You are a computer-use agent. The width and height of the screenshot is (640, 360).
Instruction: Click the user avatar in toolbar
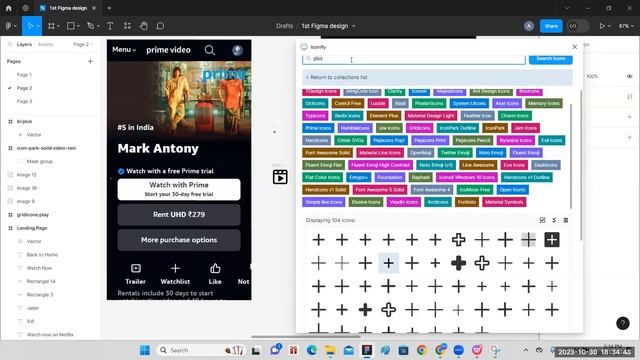coord(529,26)
